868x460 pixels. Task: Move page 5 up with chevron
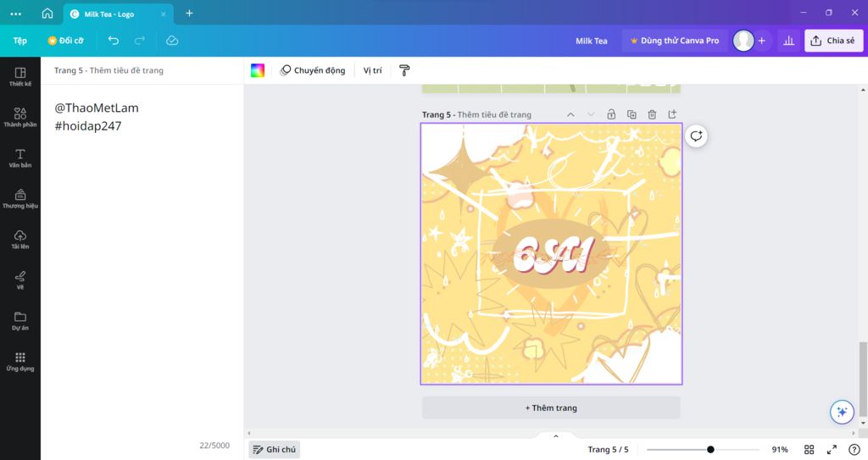(570, 114)
